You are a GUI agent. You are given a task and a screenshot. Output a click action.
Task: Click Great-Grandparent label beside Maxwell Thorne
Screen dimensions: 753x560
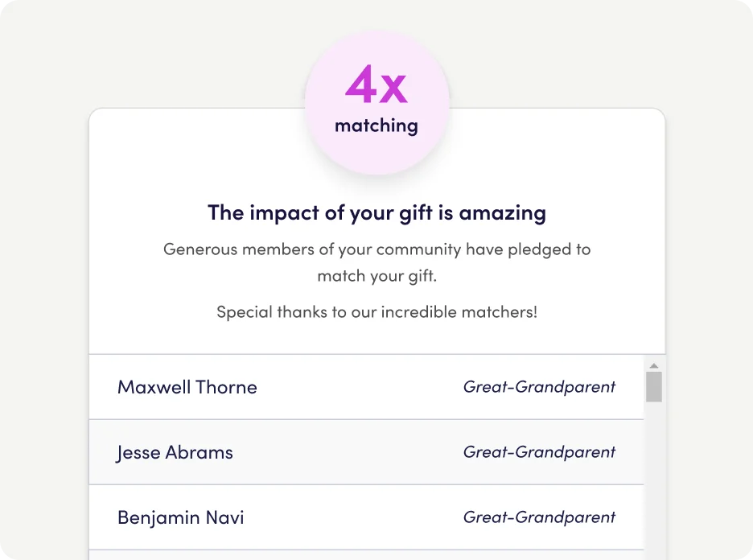tap(539, 387)
